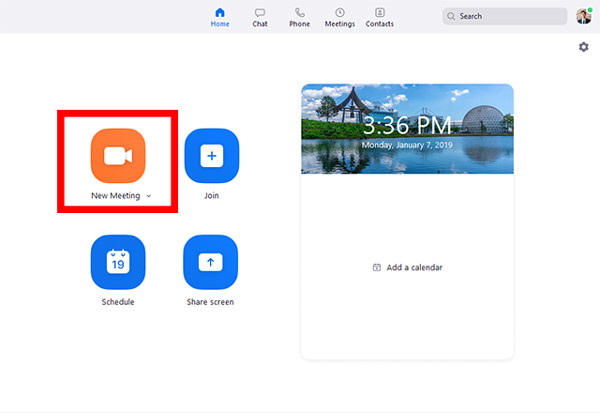Switch to the Meetings tab
Screen dimensions: 600x413
point(340,18)
